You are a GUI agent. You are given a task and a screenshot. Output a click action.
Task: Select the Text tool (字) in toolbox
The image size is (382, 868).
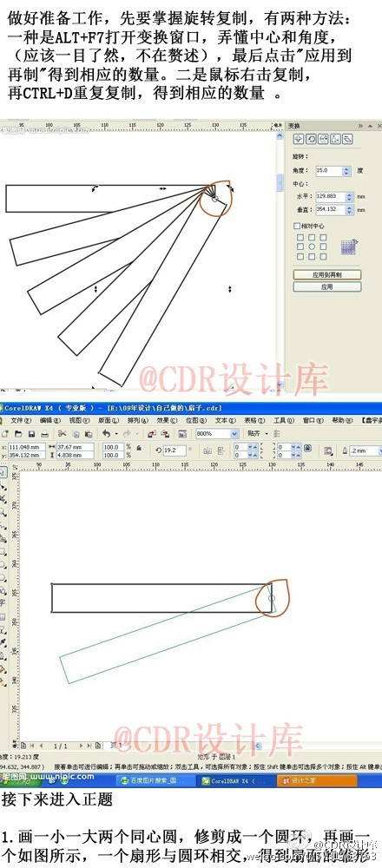[3, 603]
